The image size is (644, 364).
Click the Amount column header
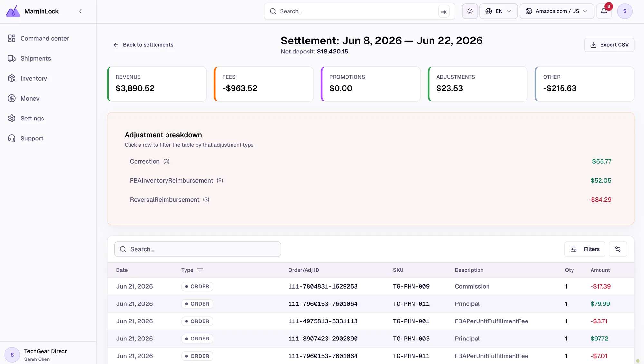coord(600,270)
